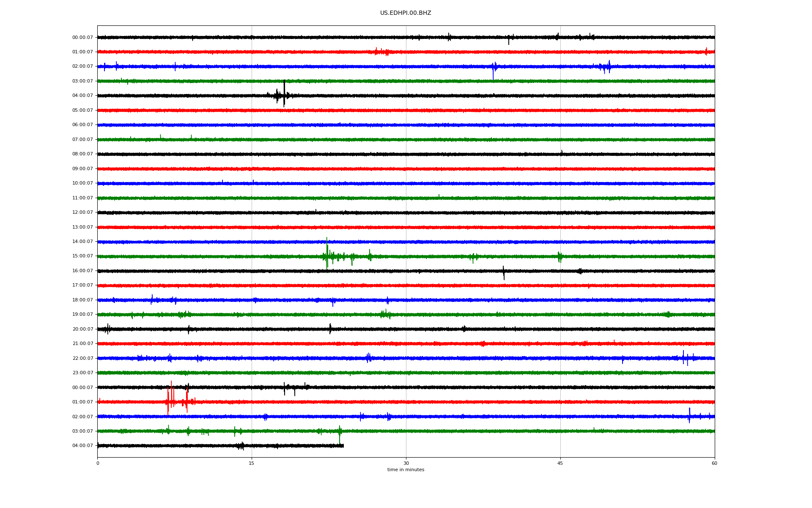Click the 22:00:07 time label
This screenshot has height=508, width=812.
coord(82,359)
